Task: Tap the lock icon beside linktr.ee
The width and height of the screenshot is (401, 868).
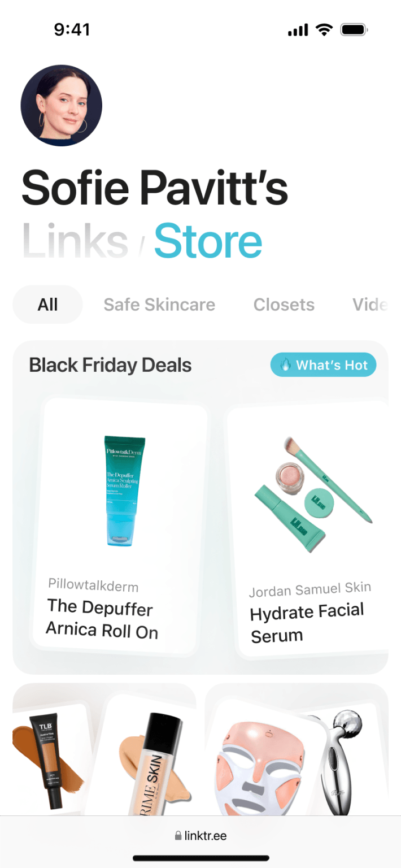Action: click(178, 836)
